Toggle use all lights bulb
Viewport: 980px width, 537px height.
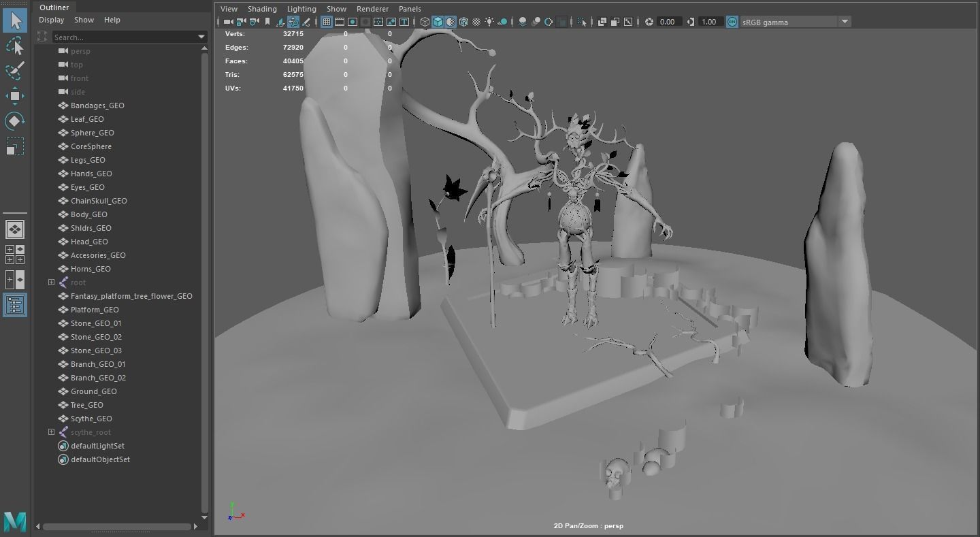(489, 22)
